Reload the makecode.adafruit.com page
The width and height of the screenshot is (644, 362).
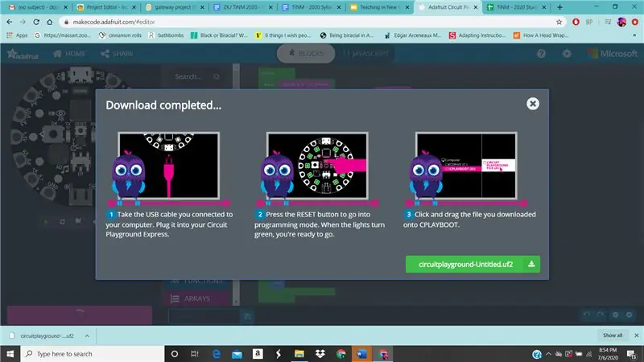point(36,23)
